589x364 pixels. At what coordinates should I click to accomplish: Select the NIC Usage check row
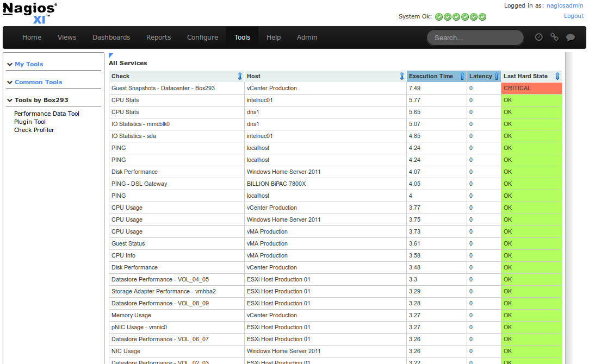click(336, 352)
